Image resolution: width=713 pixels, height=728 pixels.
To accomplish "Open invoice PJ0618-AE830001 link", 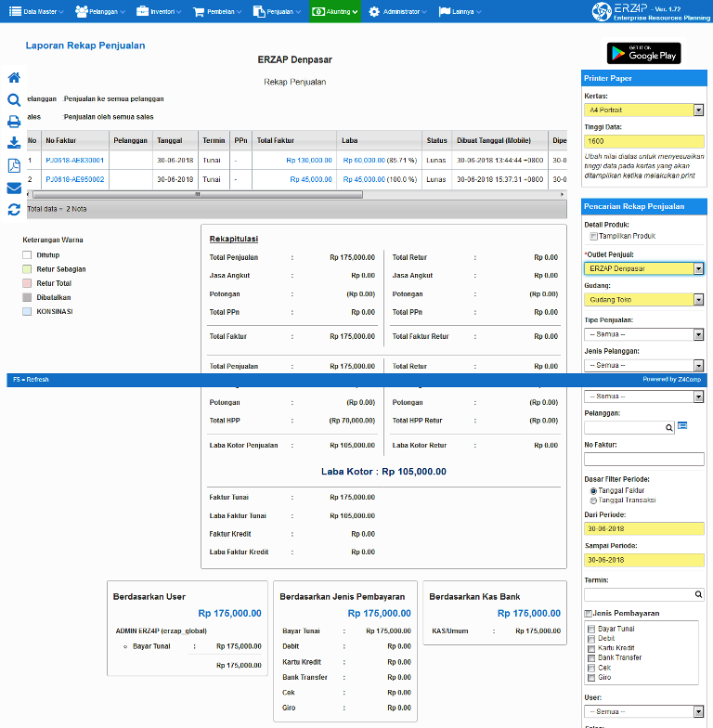I will (74, 160).
